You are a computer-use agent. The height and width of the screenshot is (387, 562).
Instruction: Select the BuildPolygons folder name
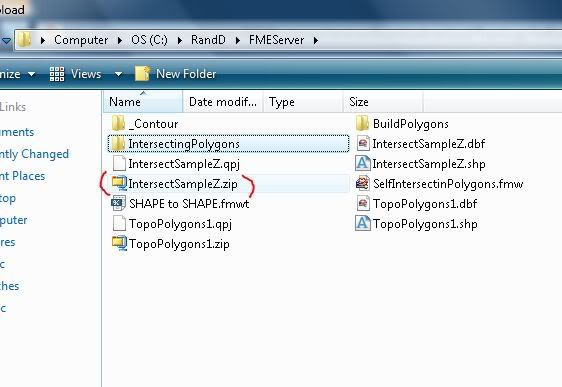411,124
